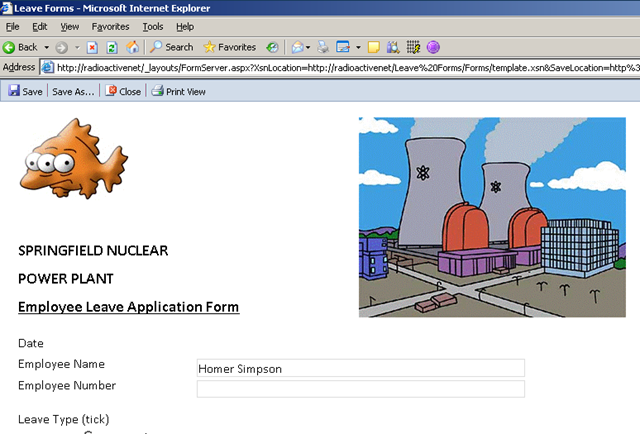Screen dimensions: 640x434
Task: Expand the Mail dropdown arrow
Action: coord(308,47)
